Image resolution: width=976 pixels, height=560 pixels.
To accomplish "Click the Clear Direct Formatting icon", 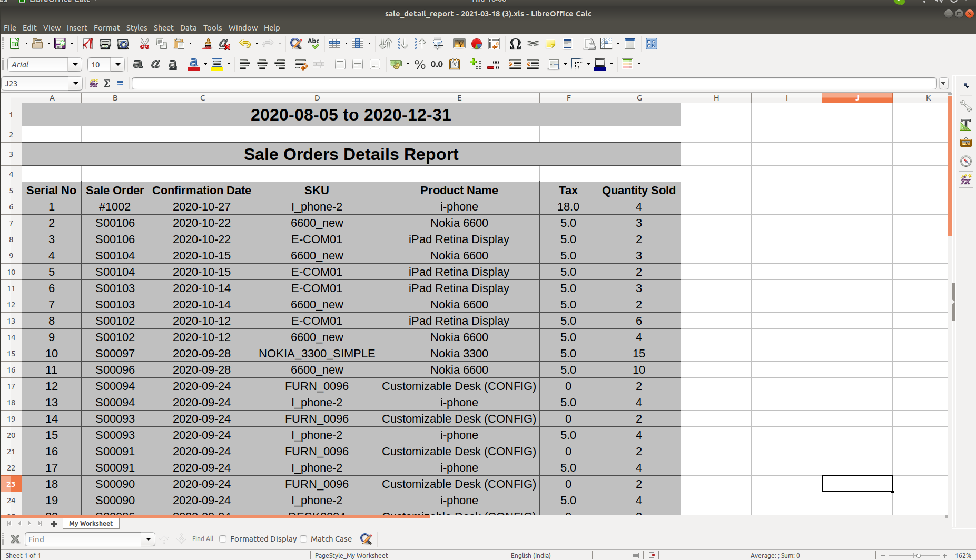I will coord(224,44).
